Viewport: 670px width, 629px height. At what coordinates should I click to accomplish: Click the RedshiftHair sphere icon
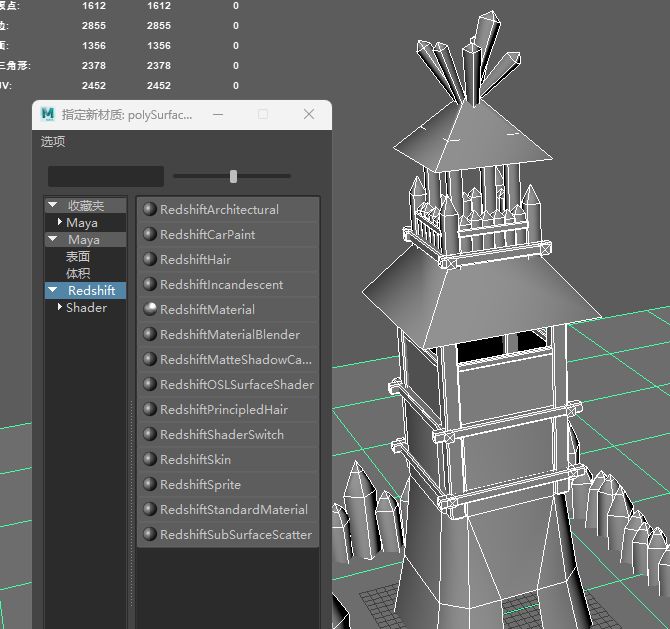(150, 259)
